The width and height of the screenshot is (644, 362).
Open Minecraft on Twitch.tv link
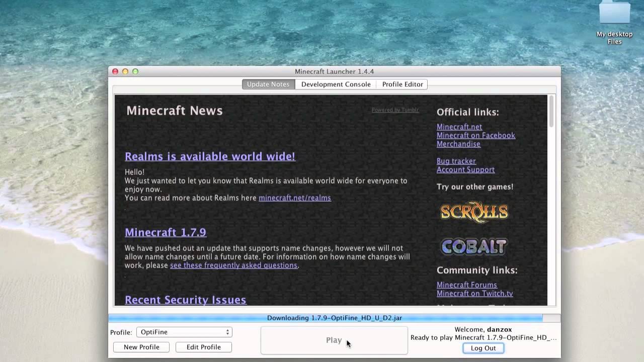click(x=475, y=293)
